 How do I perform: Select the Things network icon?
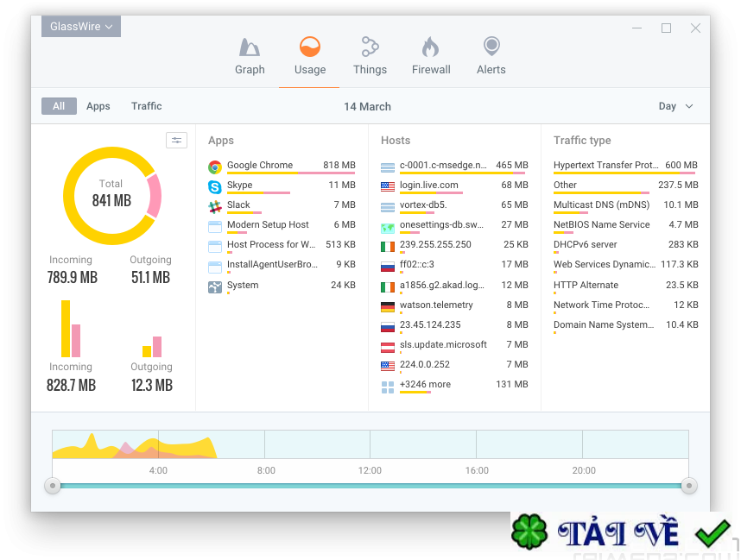370,47
